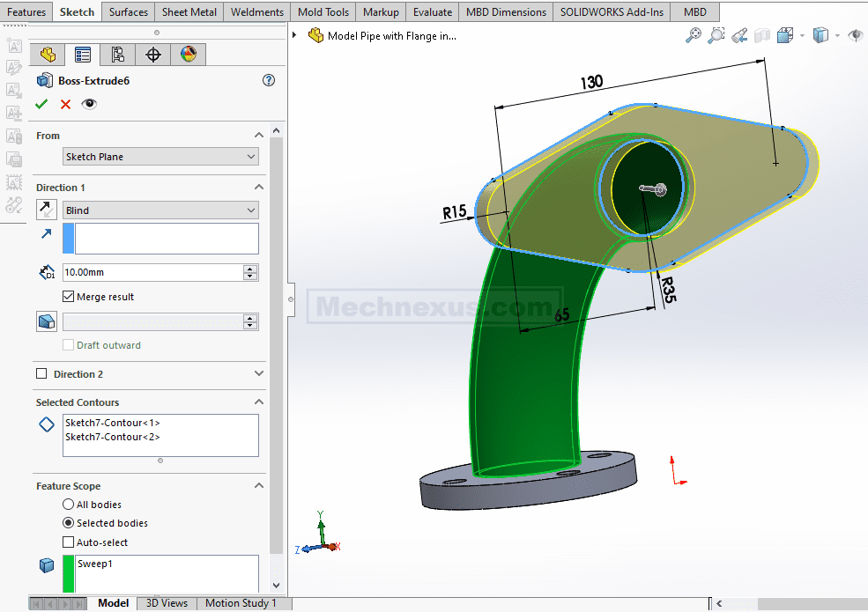This screenshot has width=868, height=612.
Task: Collapse the Selected Contours section
Action: (x=259, y=402)
